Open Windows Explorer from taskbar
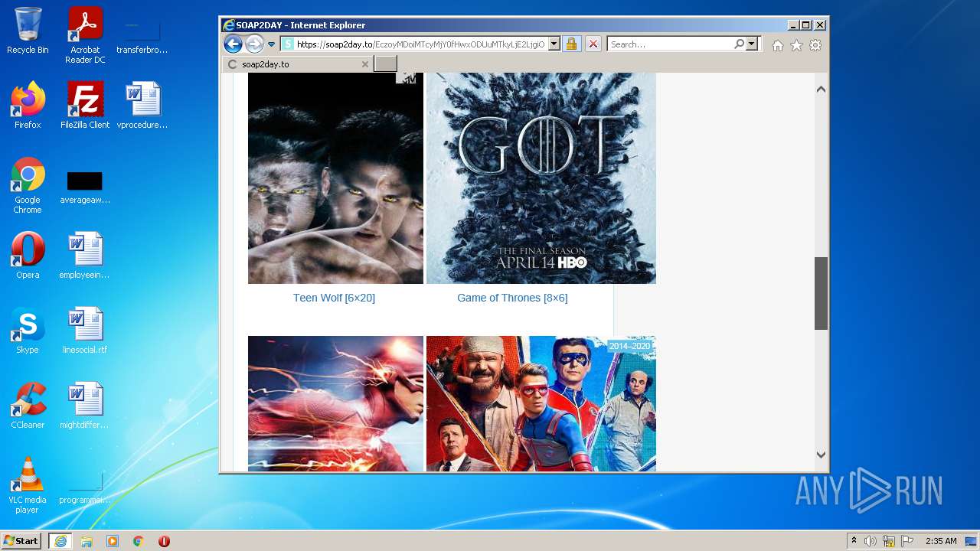Screen dimensions: 980x551 [x=87, y=541]
